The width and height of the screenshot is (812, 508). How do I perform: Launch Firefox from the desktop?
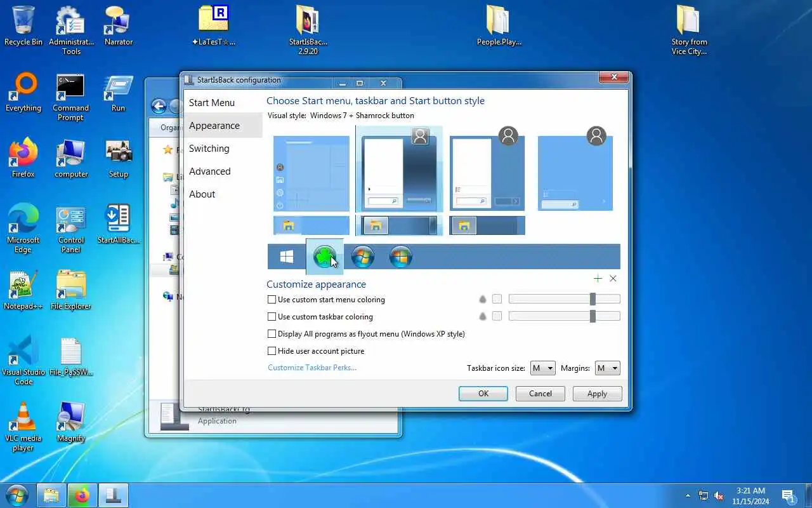click(23, 159)
